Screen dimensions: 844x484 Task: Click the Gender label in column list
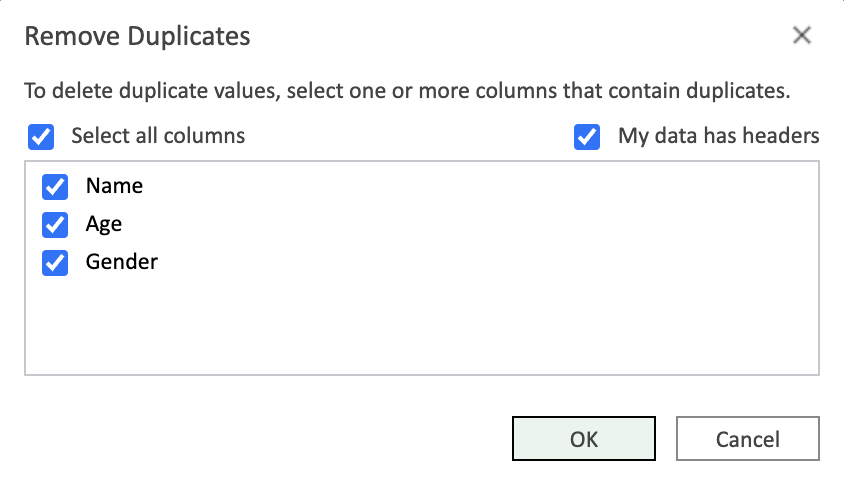point(122,263)
